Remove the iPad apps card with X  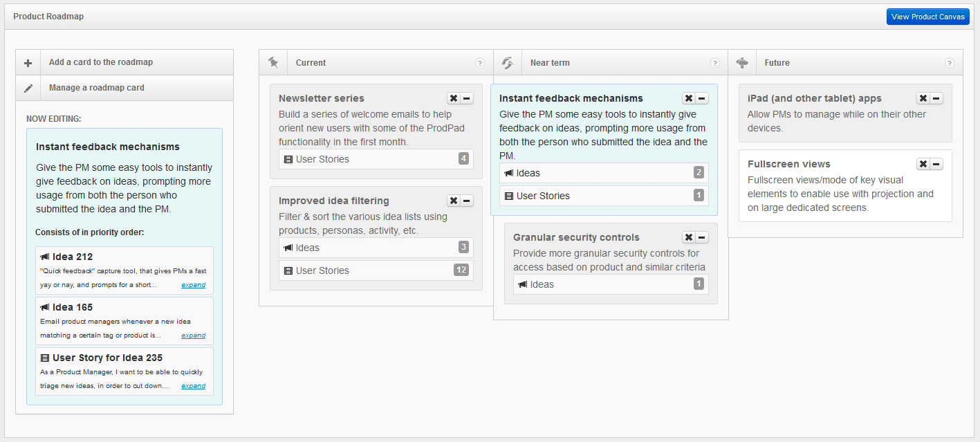tap(923, 98)
